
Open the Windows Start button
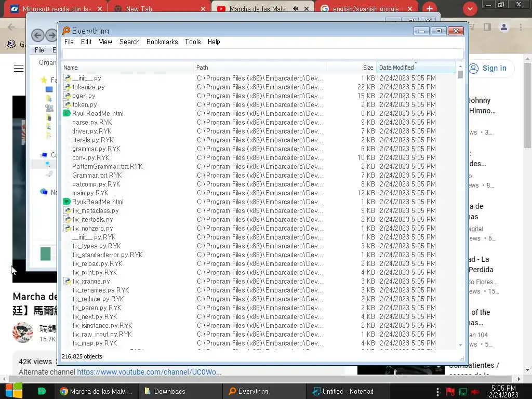pos(14,391)
